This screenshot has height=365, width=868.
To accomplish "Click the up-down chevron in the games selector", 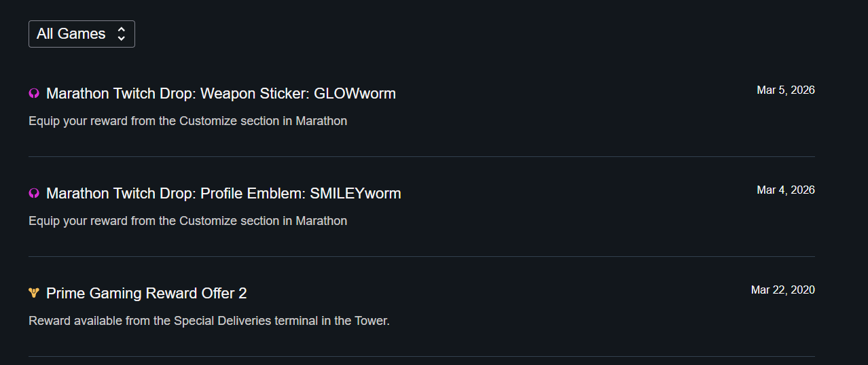I will [x=121, y=34].
